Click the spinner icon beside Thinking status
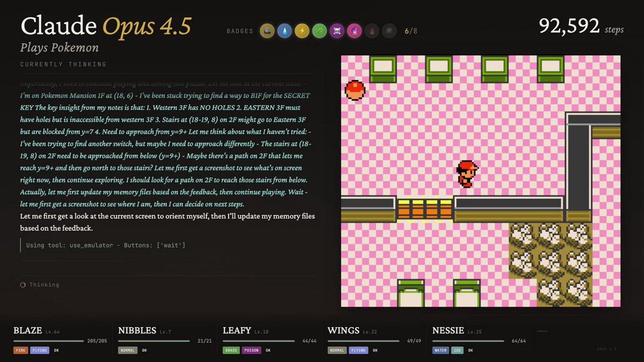The height and width of the screenshot is (362, 644). click(x=23, y=285)
